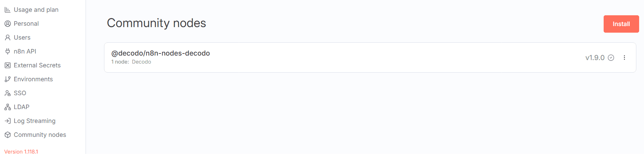Select Log Streaming in the sidebar

point(34,121)
